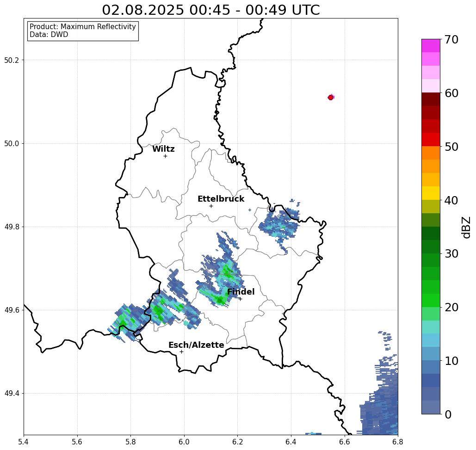This screenshot has height=450, width=476.
Task: Click the longitude tick label 6.0
Action: (x=184, y=442)
